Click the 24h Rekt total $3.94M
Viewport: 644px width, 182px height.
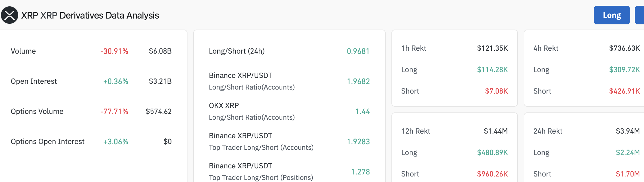point(628,131)
